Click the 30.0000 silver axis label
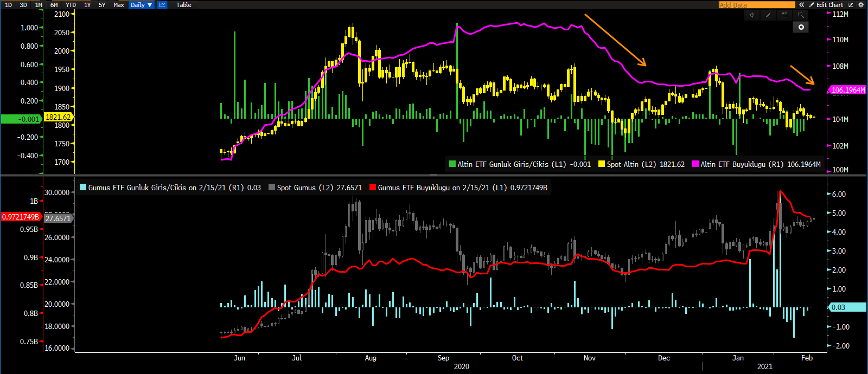 [57, 192]
